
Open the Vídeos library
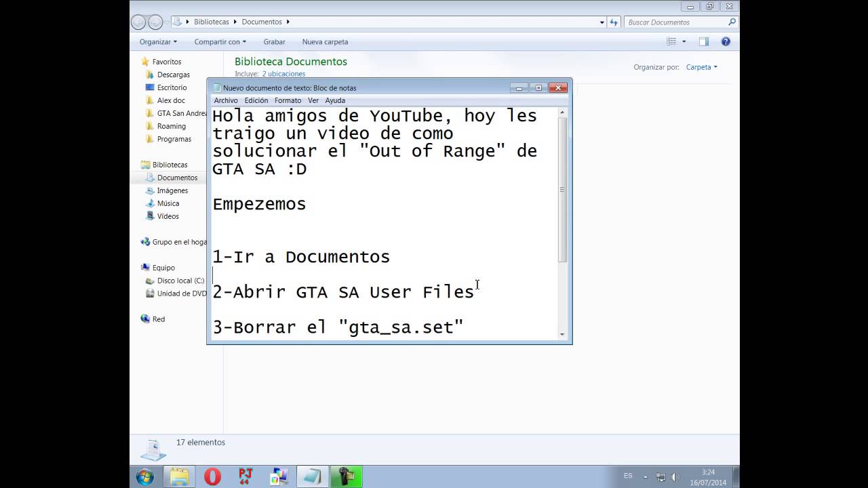(168, 216)
